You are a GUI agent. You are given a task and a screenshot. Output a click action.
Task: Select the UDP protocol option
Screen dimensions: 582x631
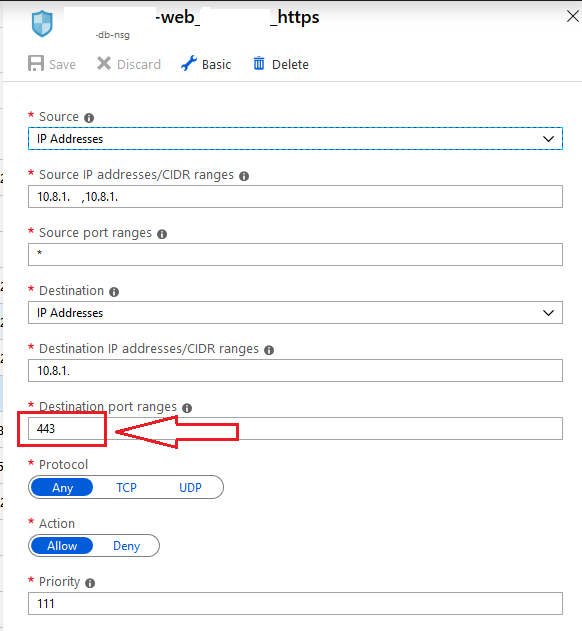tap(190, 487)
